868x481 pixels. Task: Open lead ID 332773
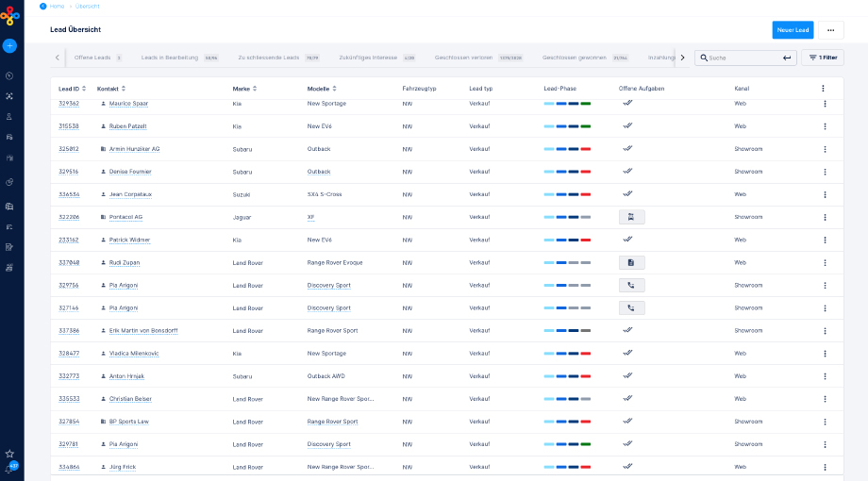click(x=69, y=375)
